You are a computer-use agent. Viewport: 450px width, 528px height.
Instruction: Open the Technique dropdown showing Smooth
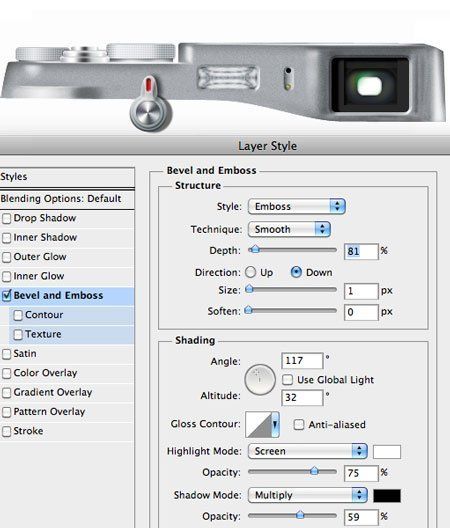click(289, 229)
